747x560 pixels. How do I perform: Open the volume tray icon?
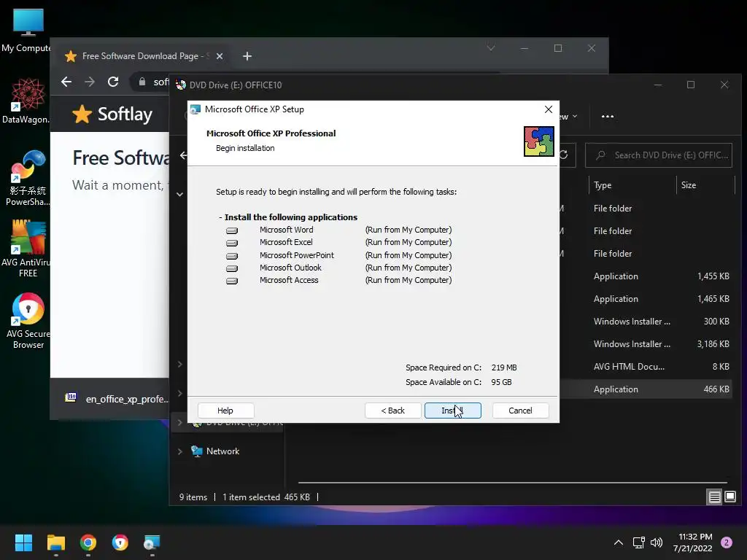pos(657,542)
